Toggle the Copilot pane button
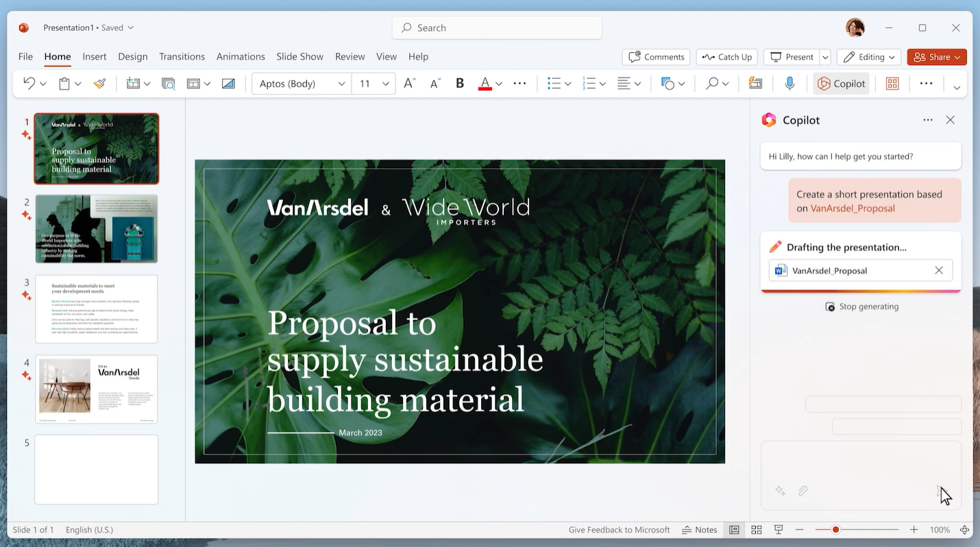 click(x=841, y=84)
